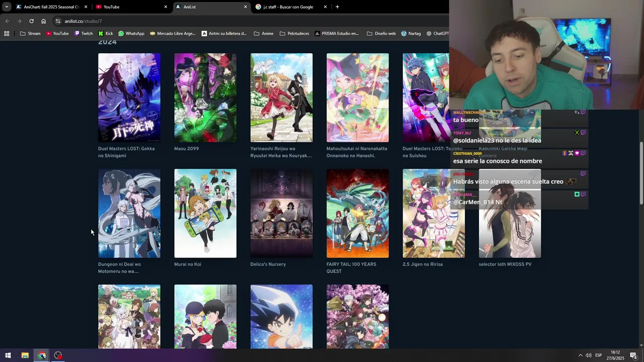Open the ChatGPT bookmark
Image resolution: width=644 pixels, height=362 pixels.
click(437, 34)
